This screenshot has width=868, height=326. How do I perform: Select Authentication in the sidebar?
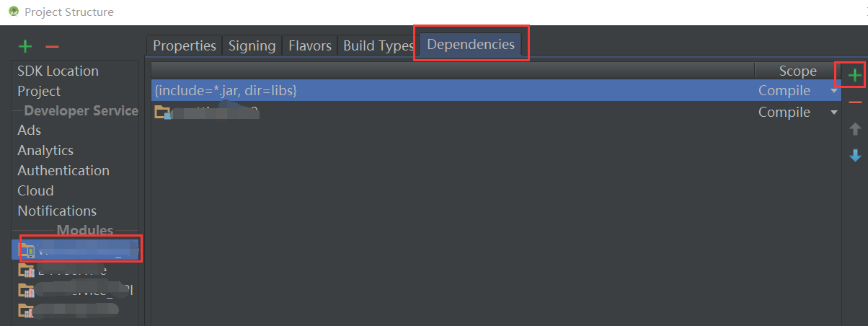[x=63, y=170]
